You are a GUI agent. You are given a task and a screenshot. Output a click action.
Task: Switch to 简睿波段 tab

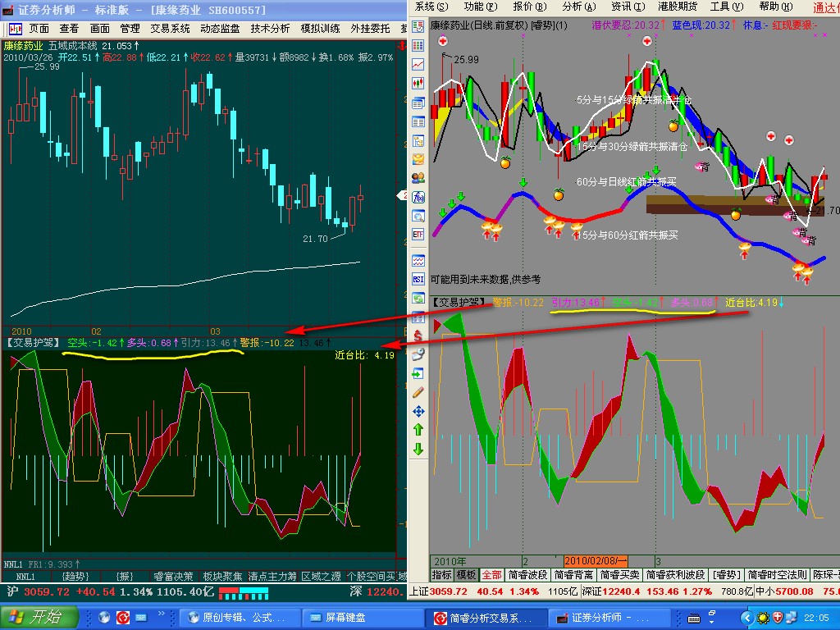tap(527, 575)
